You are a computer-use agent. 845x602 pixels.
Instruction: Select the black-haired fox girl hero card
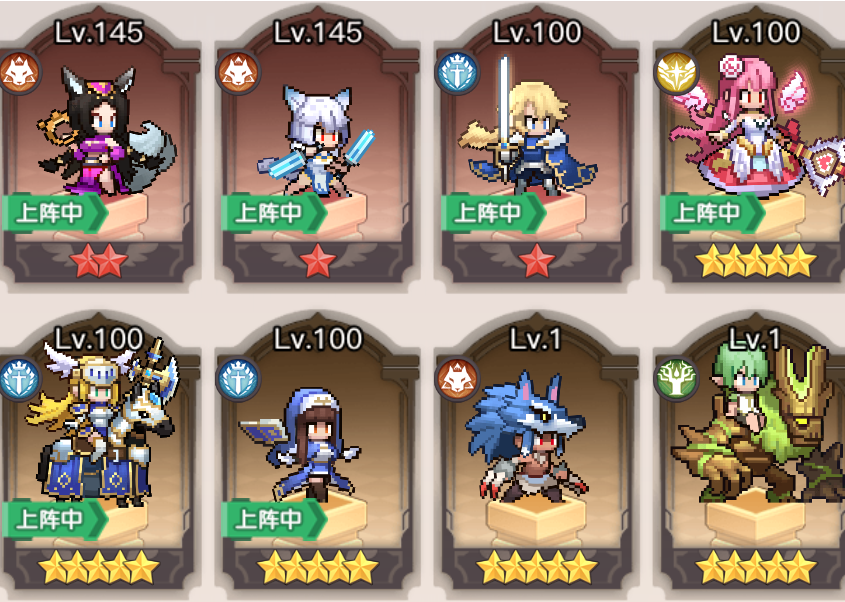[99, 148]
